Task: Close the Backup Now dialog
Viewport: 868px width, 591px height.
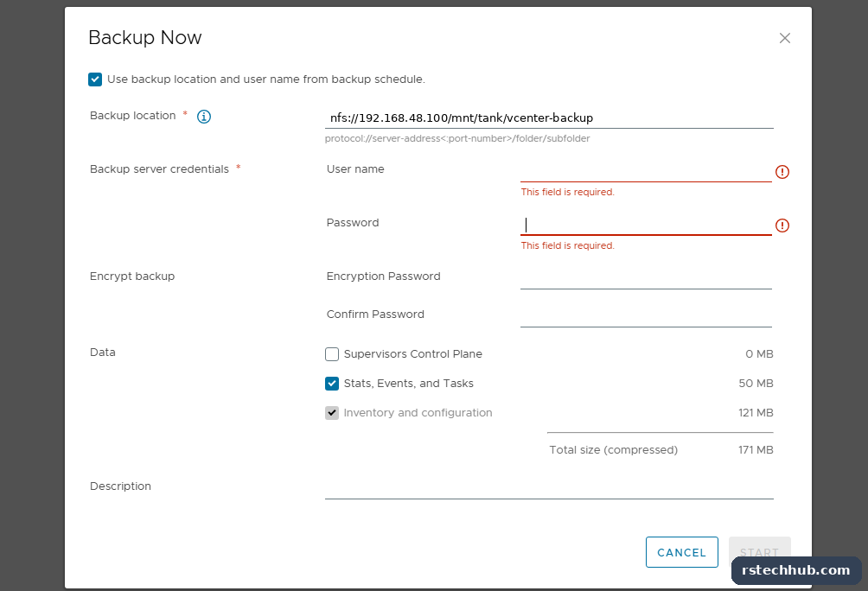Action: coord(784,38)
